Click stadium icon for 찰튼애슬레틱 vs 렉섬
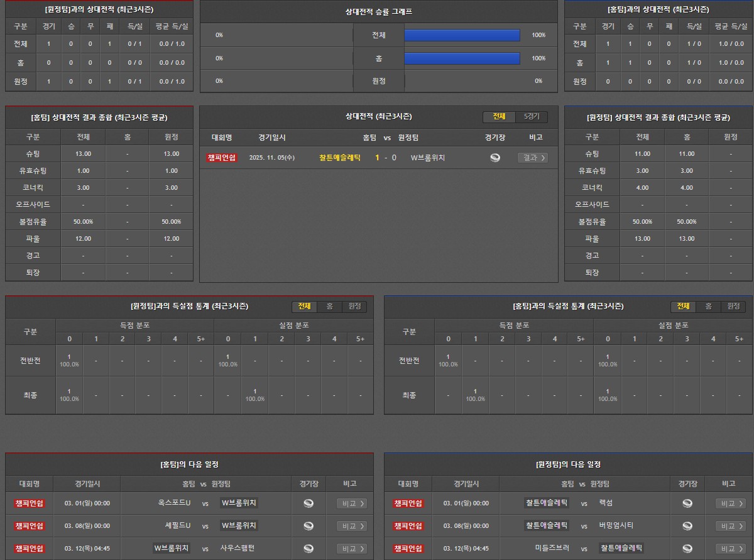 pos(687,503)
